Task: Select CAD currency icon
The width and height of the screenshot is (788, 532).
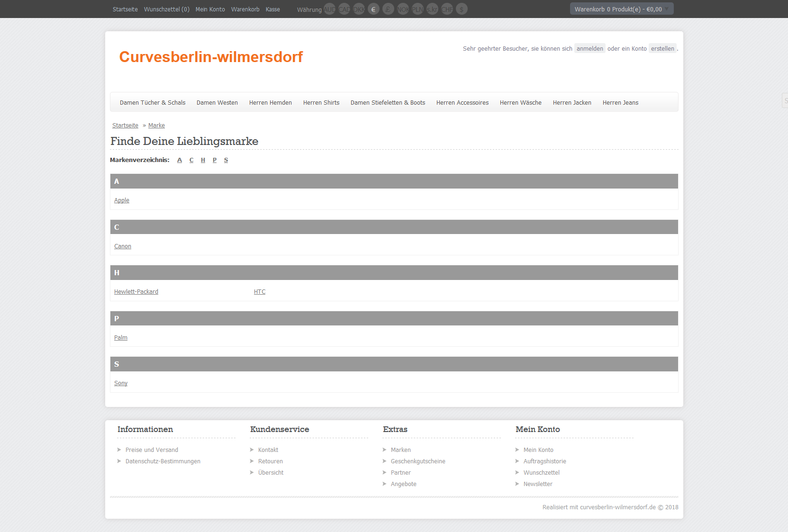Action: pyautogui.click(x=344, y=9)
